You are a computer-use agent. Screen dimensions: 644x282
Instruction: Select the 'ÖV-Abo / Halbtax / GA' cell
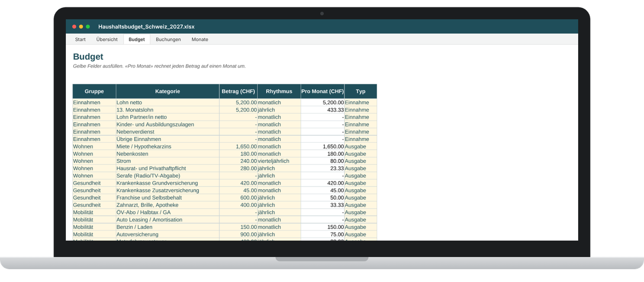click(x=167, y=212)
